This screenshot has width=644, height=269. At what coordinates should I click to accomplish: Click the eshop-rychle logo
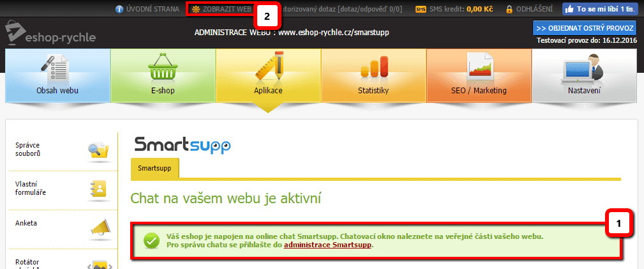pos(50,33)
